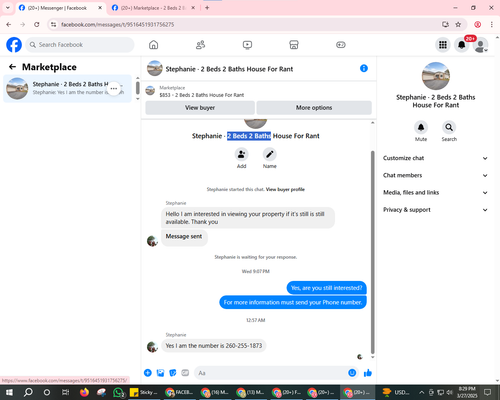Switch to the Messenger | Facebook tab
The image size is (500, 400).
(60, 8)
